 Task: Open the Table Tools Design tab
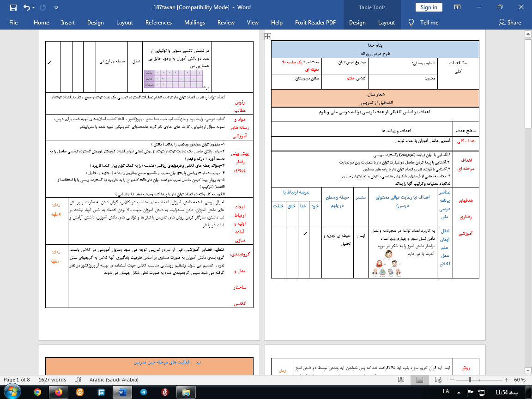(x=357, y=22)
